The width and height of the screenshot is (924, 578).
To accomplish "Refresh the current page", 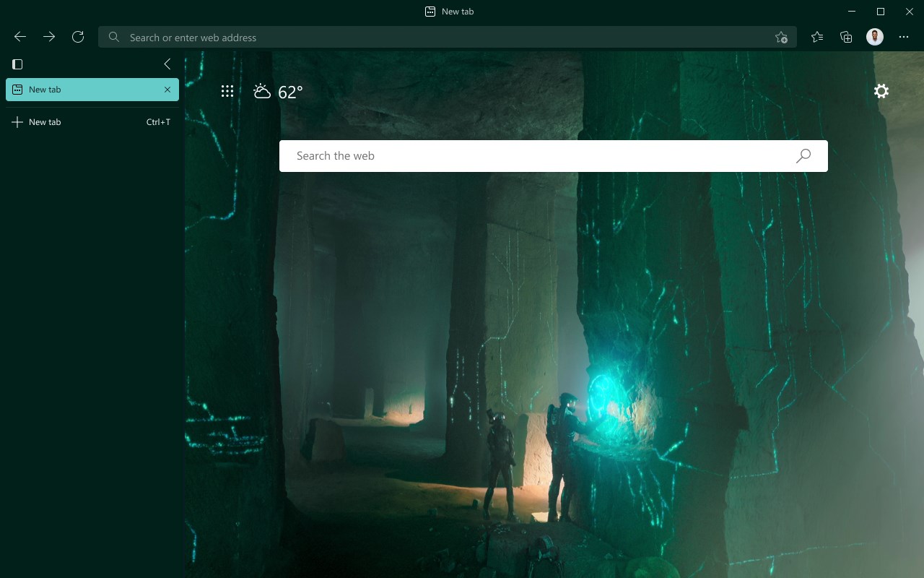I will tap(78, 37).
